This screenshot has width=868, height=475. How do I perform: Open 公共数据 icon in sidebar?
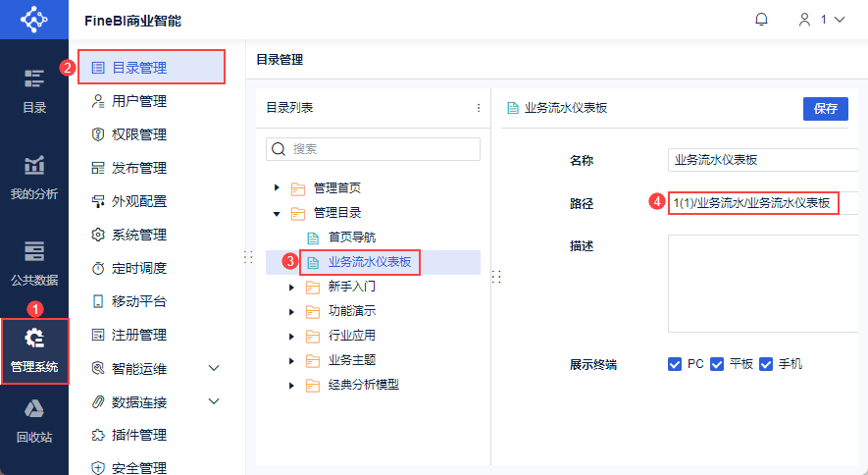tap(34, 251)
